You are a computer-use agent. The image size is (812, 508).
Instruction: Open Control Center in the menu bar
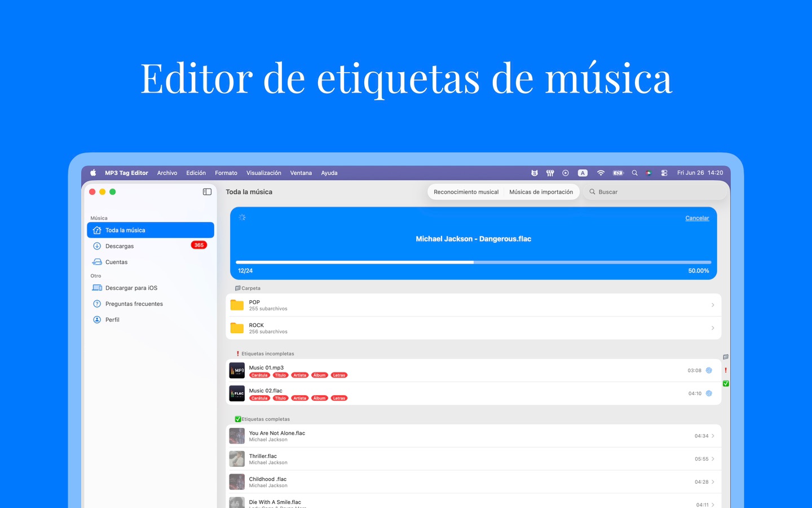(664, 173)
